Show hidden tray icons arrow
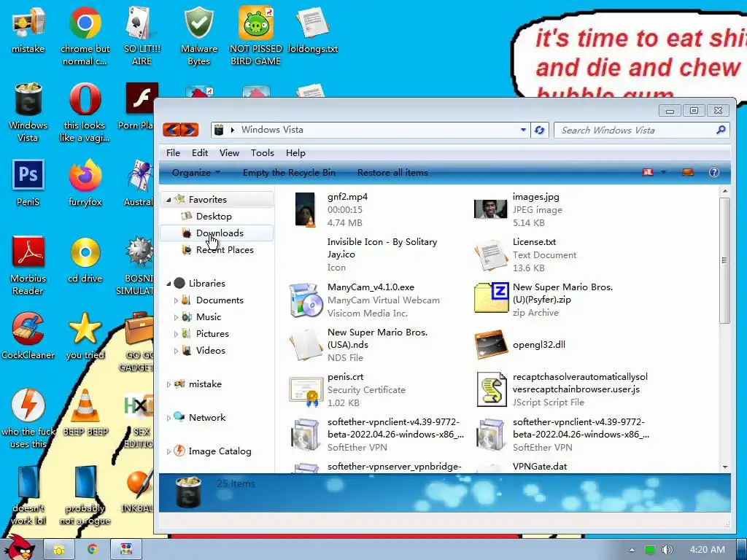Screen dimensions: 747x560 coord(632,550)
